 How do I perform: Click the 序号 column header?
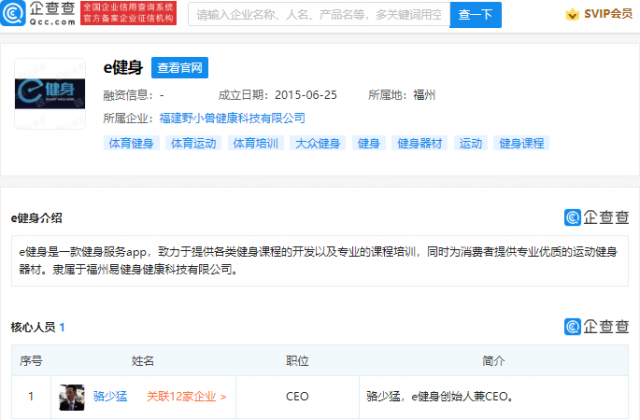tap(31, 361)
